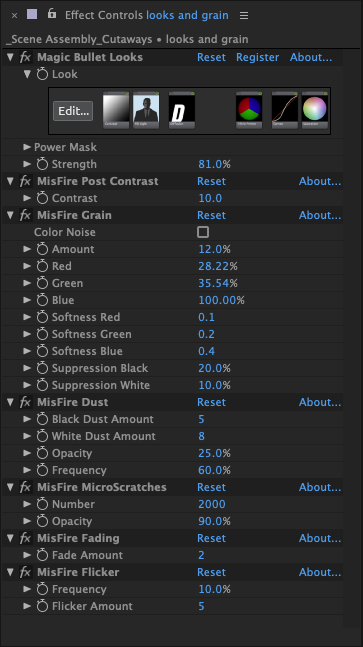Toggle the fx switch for Magic Bullet Looks
The height and width of the screenshot is (647, 363).
(x=25, y=57)
